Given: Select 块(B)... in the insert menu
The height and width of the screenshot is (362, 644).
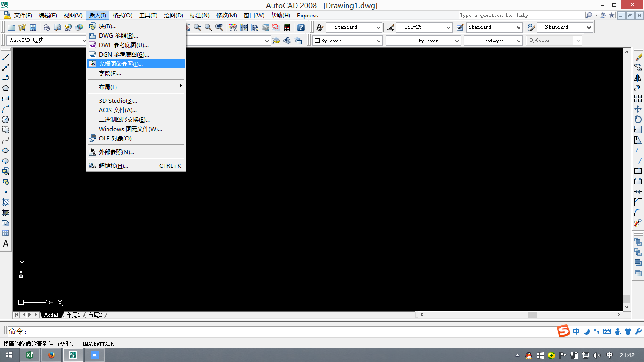Looking at the screenshot, I should [136, 26].
